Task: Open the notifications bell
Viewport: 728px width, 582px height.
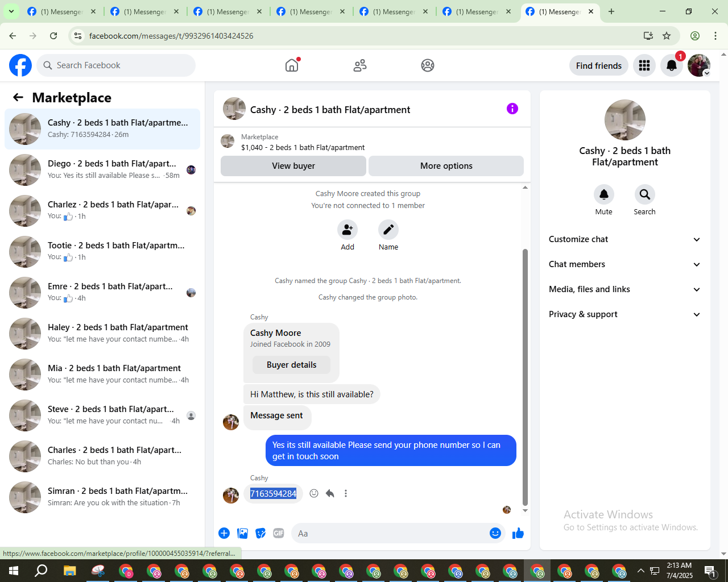Action: [x=672, y=65]
